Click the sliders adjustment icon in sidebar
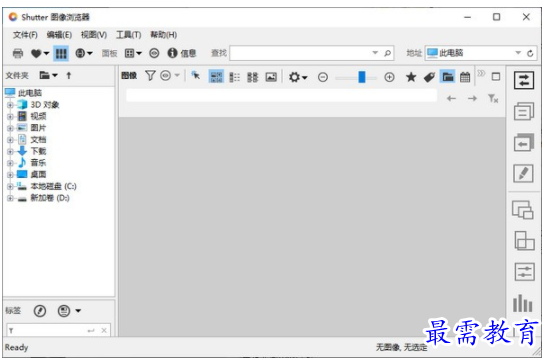The image size is (547, 364). [x=524, y=272]
